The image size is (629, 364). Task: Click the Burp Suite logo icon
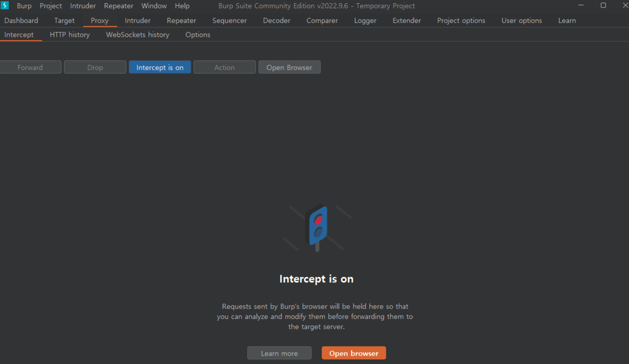[x=5, y=5]
